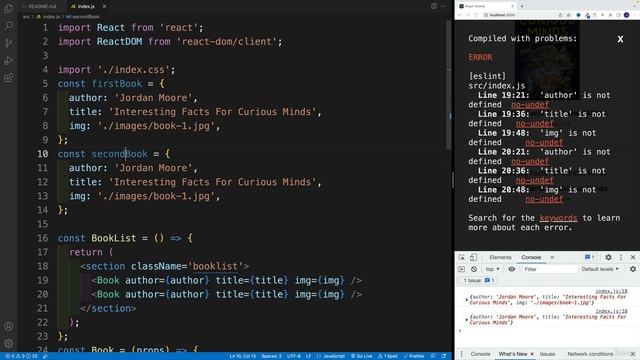Viewport: 640px width, 360px height.
Task: Click the 1 Issue button in console
Action: (x=478, y=281)
